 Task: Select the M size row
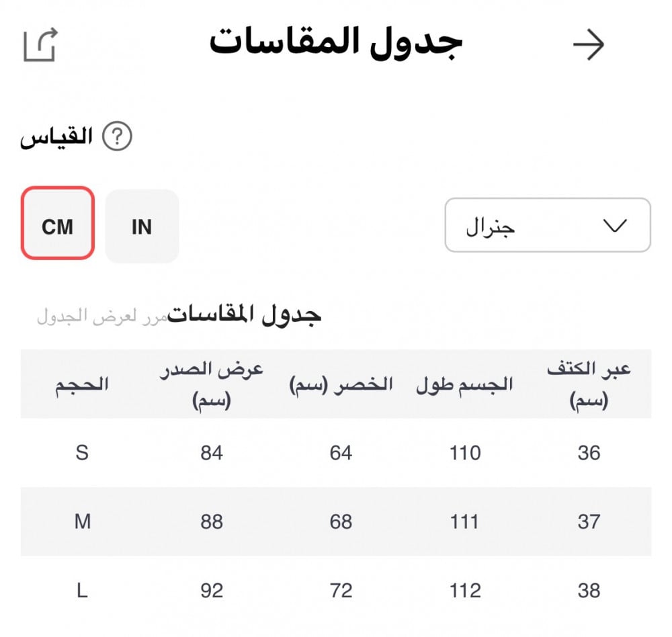(x=82, y=521)
